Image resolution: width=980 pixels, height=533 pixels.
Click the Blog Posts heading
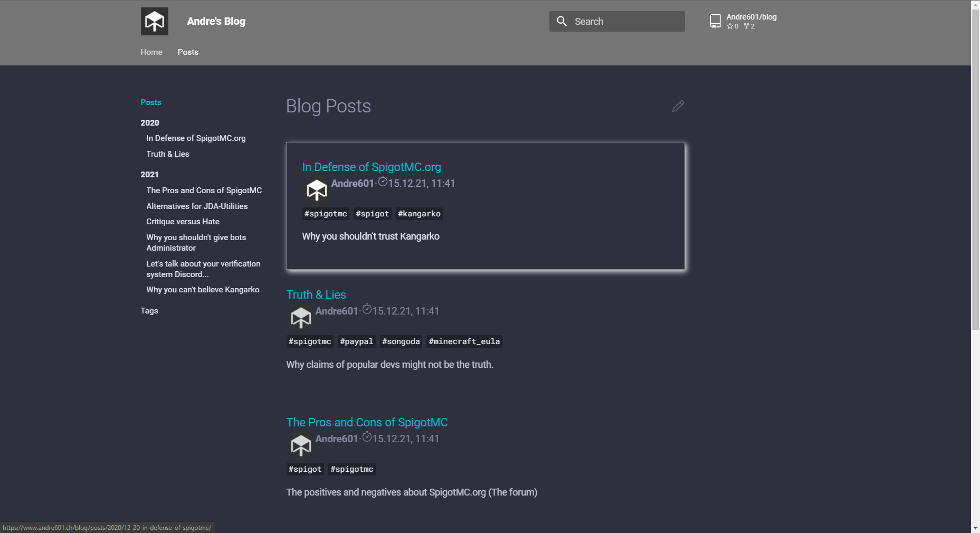pos(328,106)
